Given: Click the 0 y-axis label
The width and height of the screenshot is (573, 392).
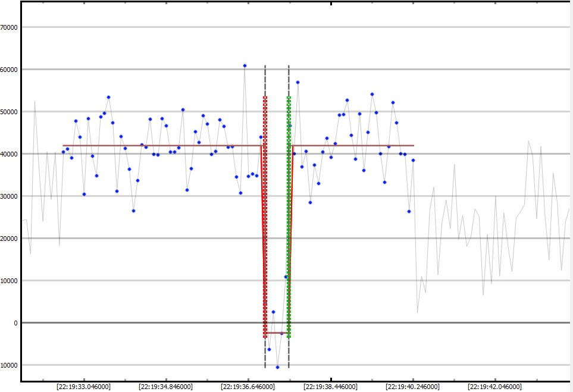Looking at the screenshot, I should pos(16,323).
